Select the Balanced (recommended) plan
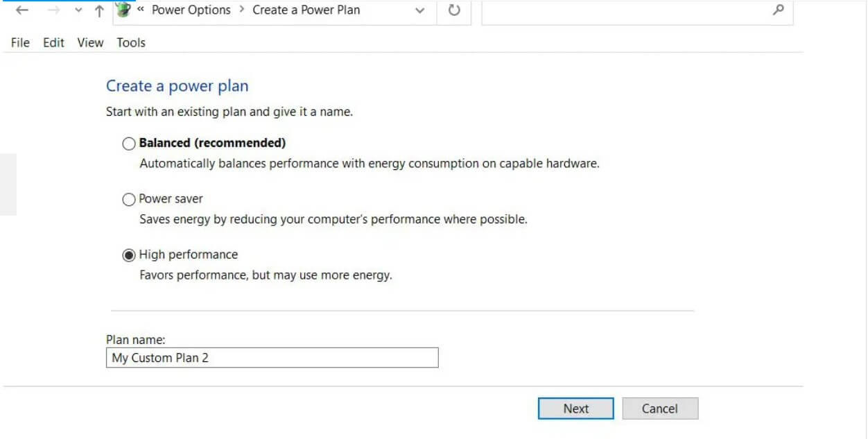Image resolution: width=868 pixels, height=439 pixels. [129, 144]
